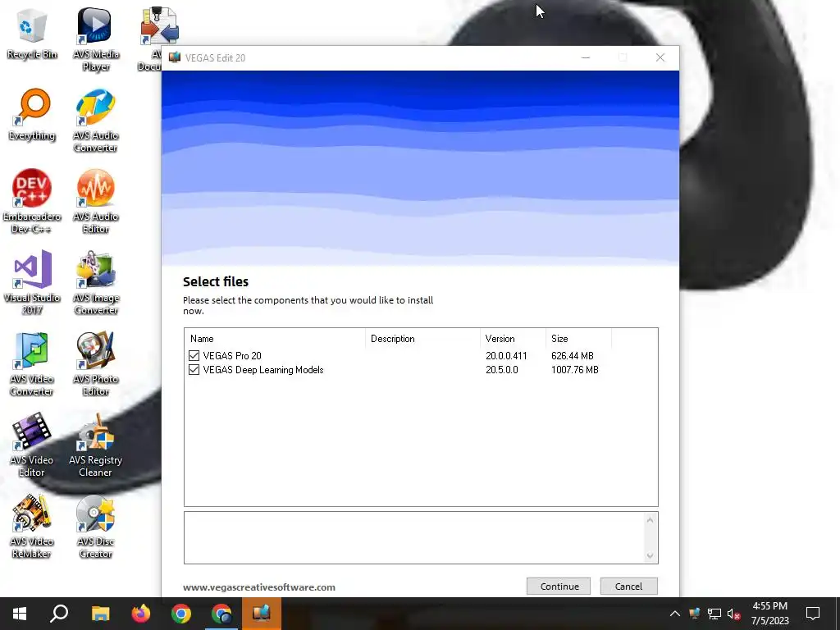Open the Action Center notifications icon

(x=813, y=614)
